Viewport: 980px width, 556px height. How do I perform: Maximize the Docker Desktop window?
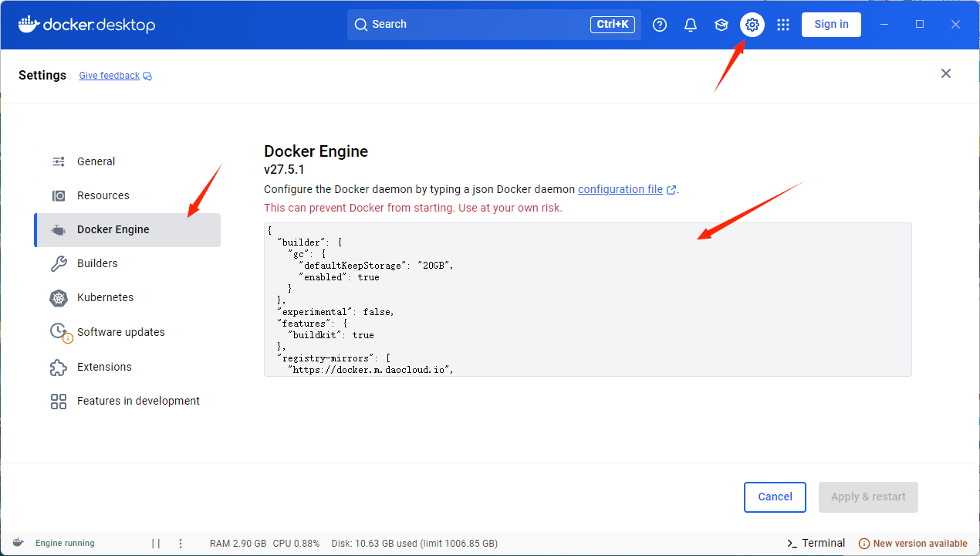click(920, 25)
